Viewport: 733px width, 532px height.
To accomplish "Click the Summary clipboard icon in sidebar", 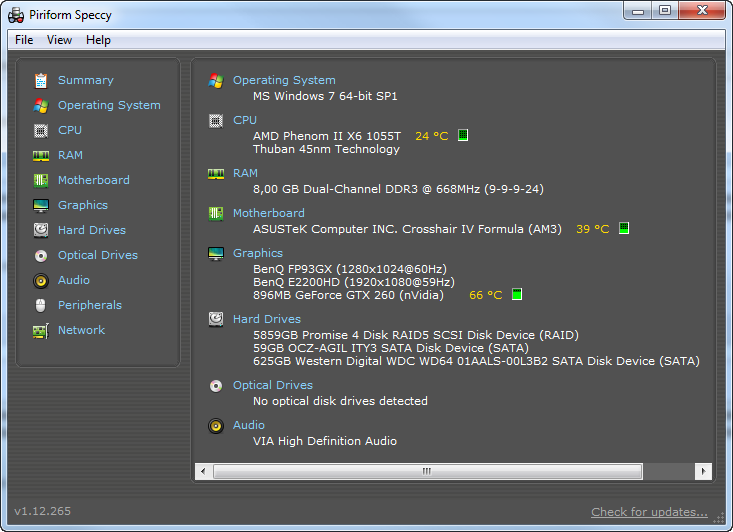I will click(41, 80).
